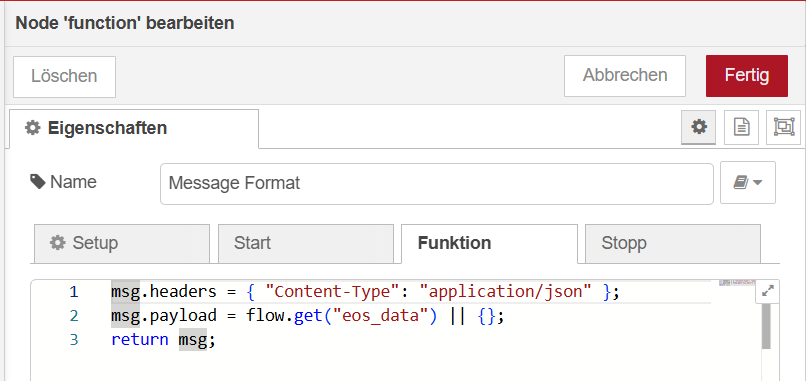The image size is (806, 381).
Task: Click the Abbrechen button
Action: coord(625,76)
